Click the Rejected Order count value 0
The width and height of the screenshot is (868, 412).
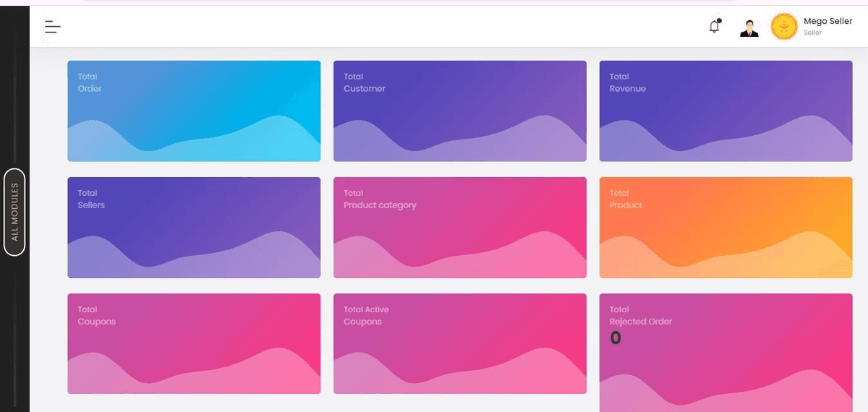point(616,338)
